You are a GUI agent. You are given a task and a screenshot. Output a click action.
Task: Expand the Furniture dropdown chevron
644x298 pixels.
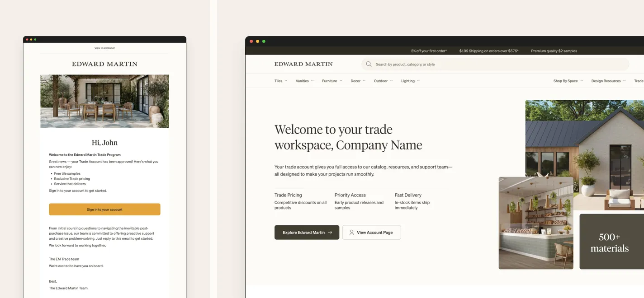(x=341, y=81)
